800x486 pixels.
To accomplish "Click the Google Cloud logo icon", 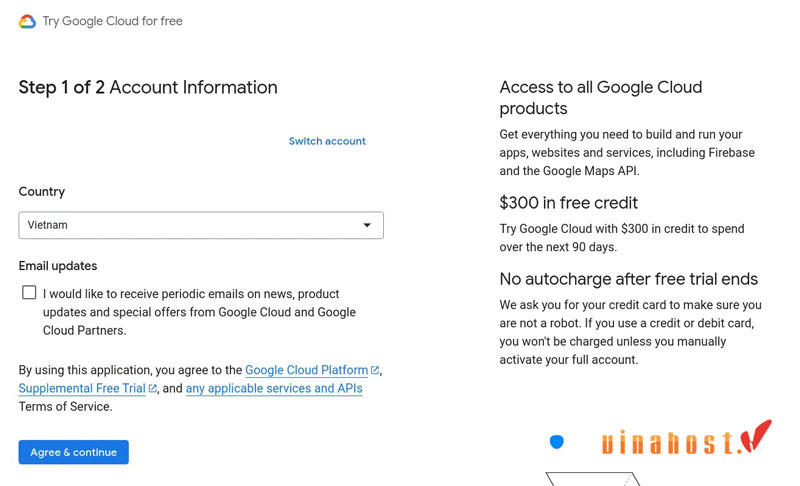I will point(27,21).
